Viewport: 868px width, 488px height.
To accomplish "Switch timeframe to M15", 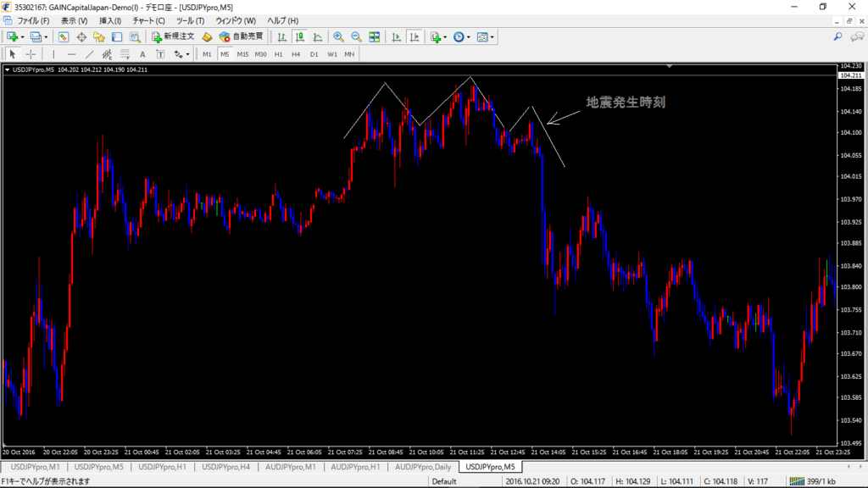I will (x=242, y=54).
